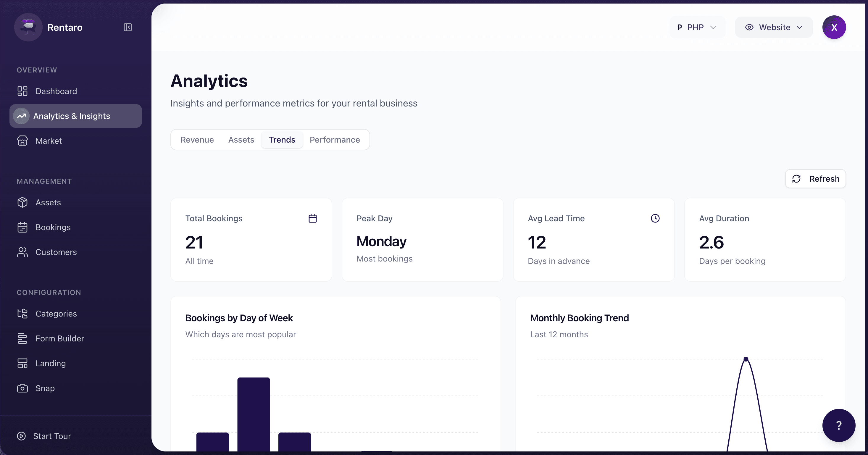Open the user avatar menu labeled X
868x455 pixels.
pos(834,27)
